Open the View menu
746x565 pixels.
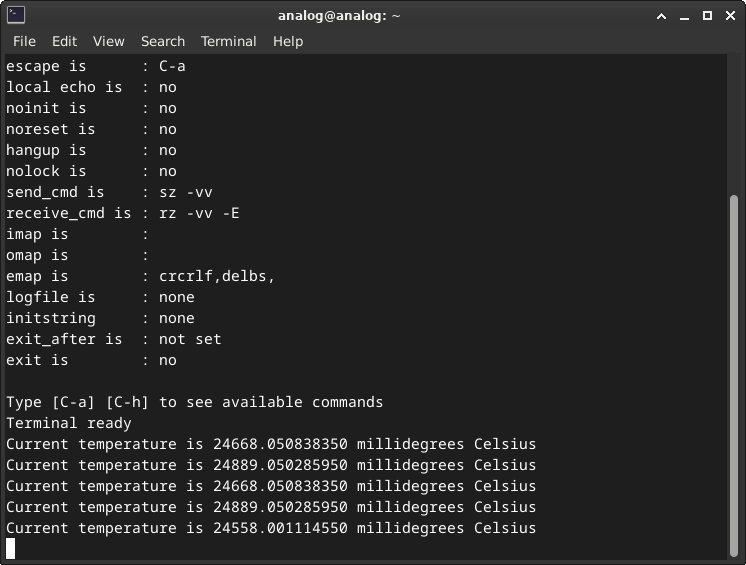(x=108, y=41)
